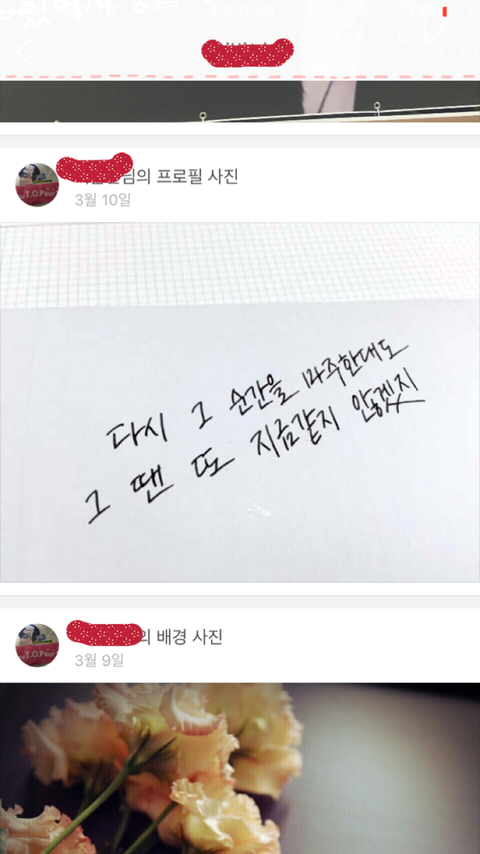Tap the pink dashed line under the header
Screen dimensions: 480x854
tap(240, 76)
